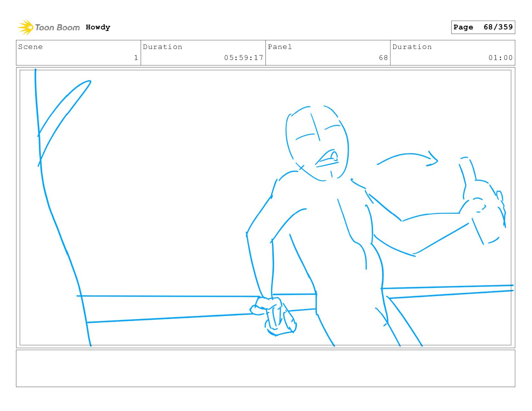This screenshot has width=532, height=411.
Task: Click the 'Panel' header label
Action: (x=280, y=47)
